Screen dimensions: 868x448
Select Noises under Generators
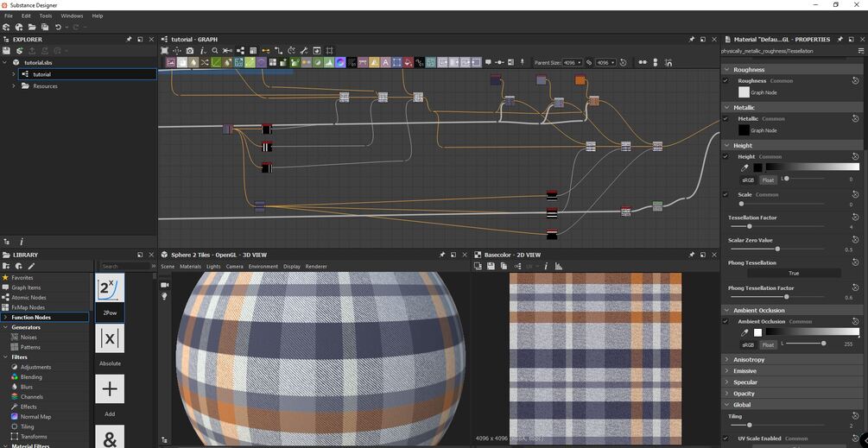coord(29,337)
